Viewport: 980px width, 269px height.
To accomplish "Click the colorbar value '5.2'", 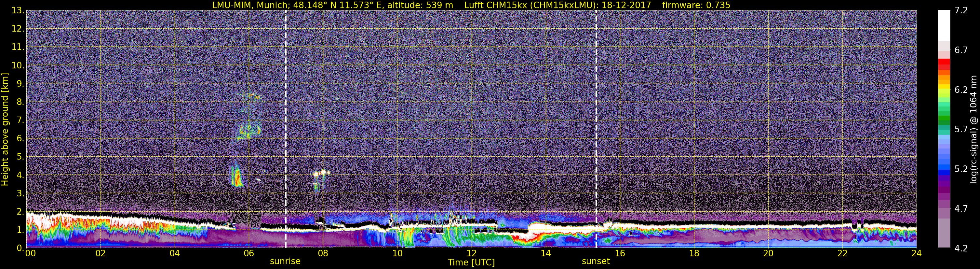I will coord(961,169).
